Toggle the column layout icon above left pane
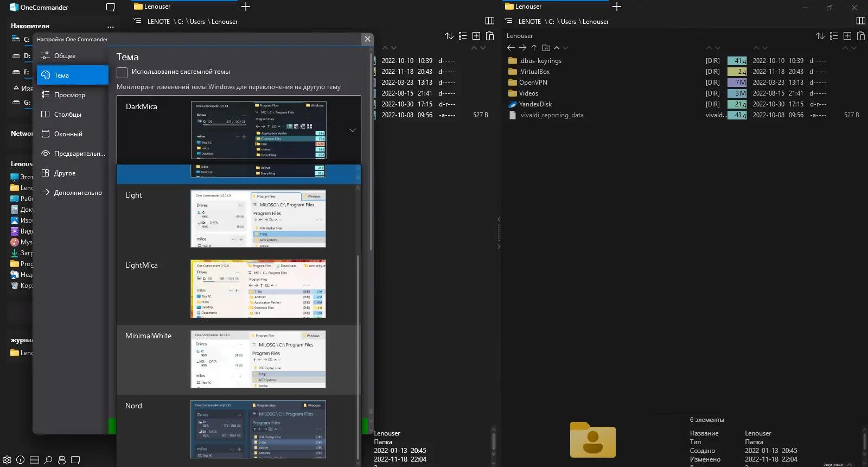This screenshot has height=467, width=868. [x=490, y=21]
